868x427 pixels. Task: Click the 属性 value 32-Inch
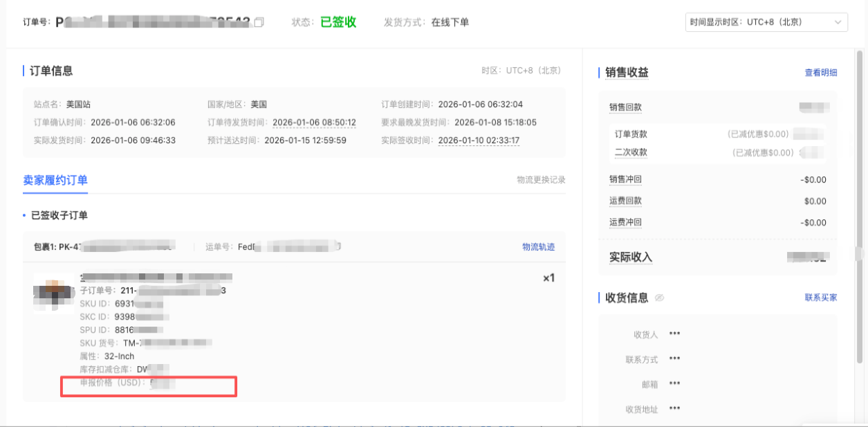tap(119, 356)
